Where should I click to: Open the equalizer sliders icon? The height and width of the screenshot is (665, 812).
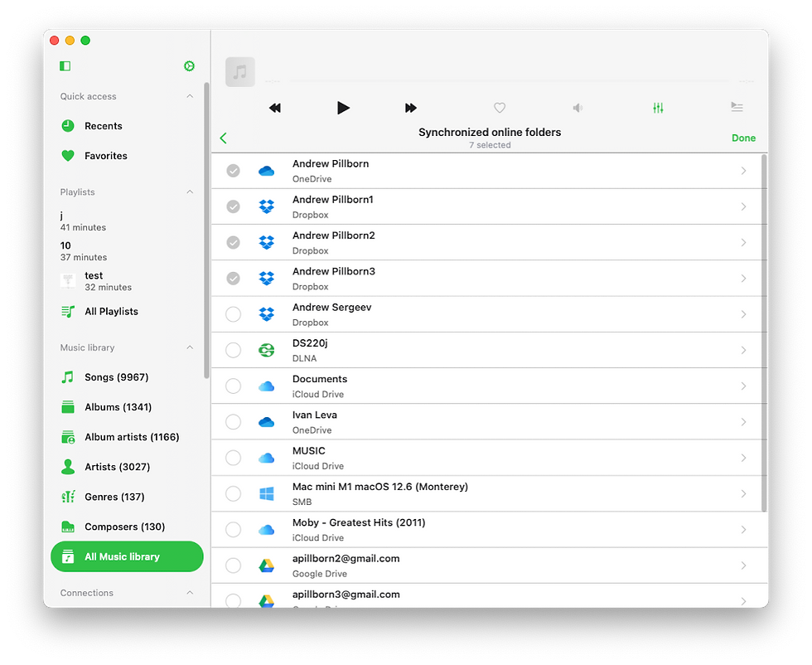click(658, 108)
